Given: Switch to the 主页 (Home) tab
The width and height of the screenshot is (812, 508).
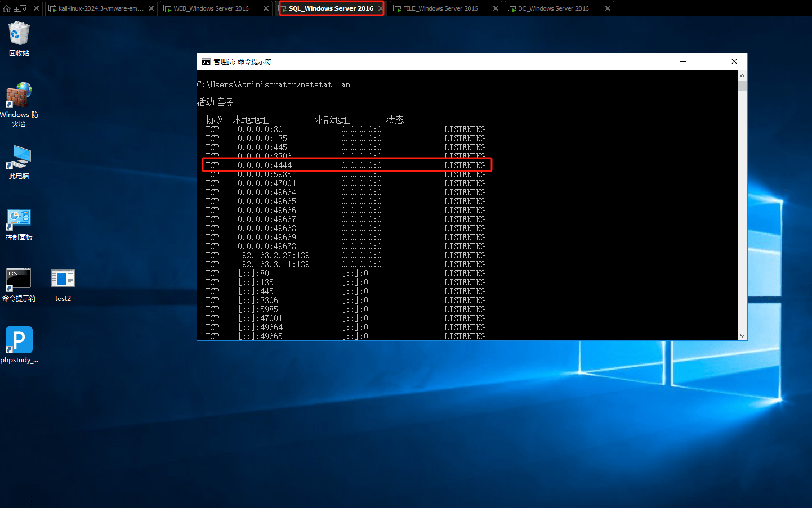Looking at the screenshot, I should pos(20,8).
